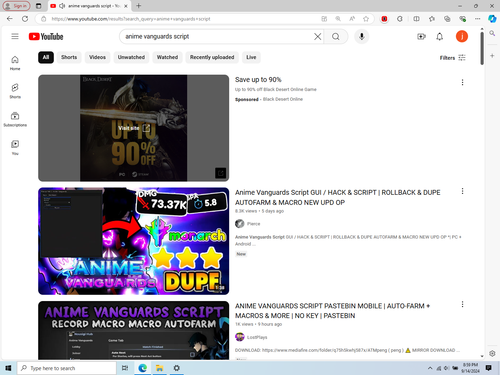This screenshot has width=500, height=375.
Task: Click the magnifier search button
Action: point(336,36)
